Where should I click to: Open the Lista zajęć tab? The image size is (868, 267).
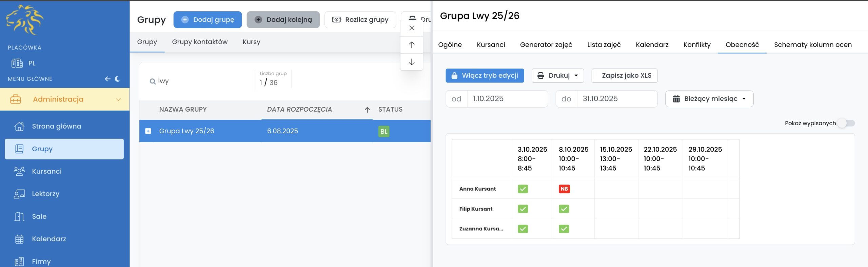604,45
